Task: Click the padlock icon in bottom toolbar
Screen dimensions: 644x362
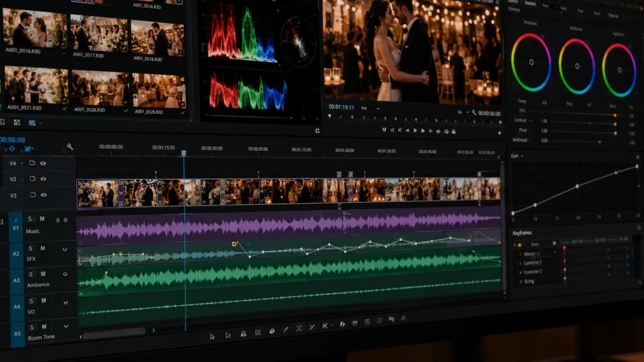Action: pos(243,334)
